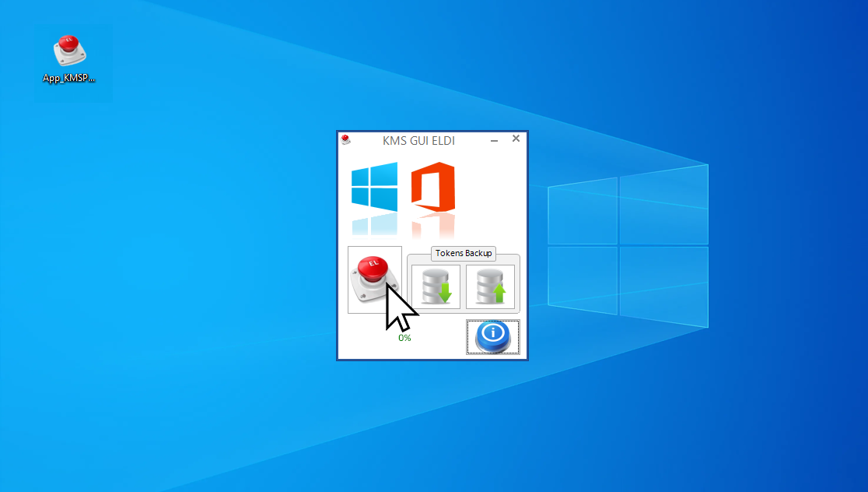Open the blue info button
868x492 pixels.
pyautogui.click(x=493, y=337)
